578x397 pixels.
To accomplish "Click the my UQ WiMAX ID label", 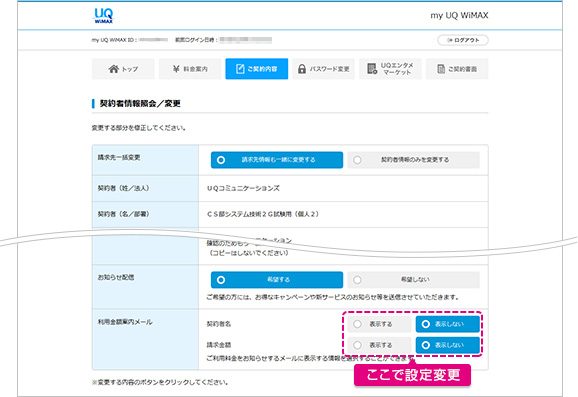I will (x=114, y=40).
